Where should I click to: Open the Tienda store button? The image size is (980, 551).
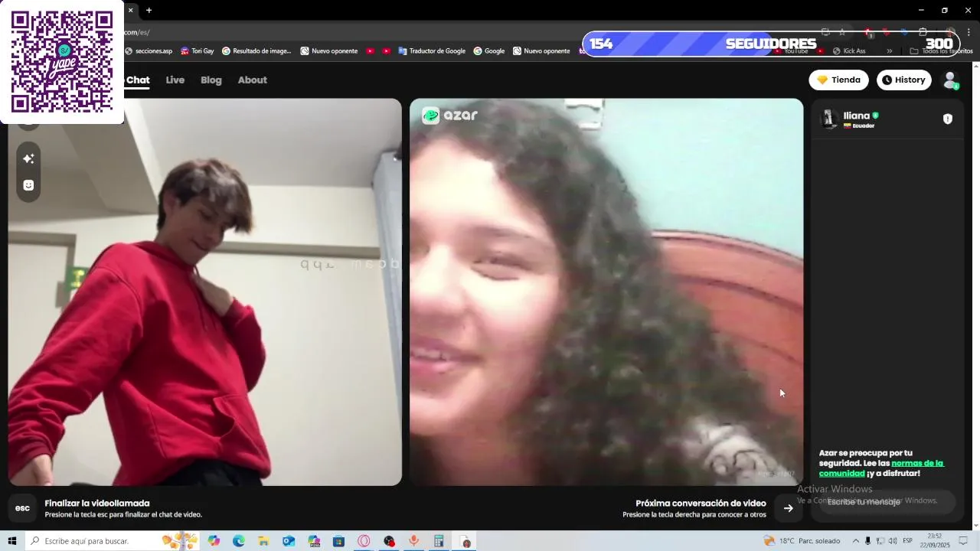coord(838,80)
